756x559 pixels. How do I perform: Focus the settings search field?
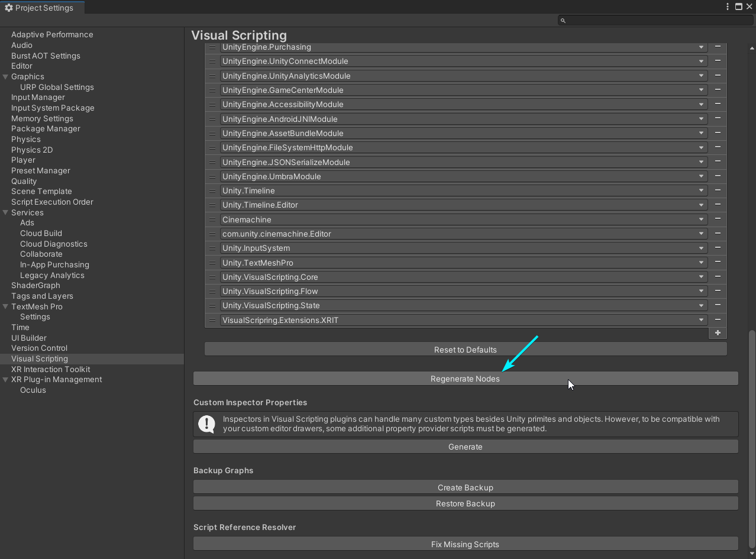coord(655,21)
